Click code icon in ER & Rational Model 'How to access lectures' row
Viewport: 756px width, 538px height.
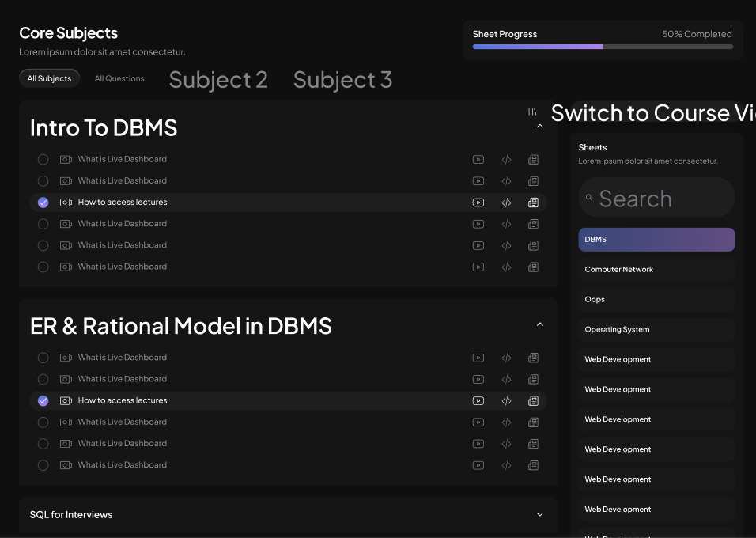click(506, 401)
